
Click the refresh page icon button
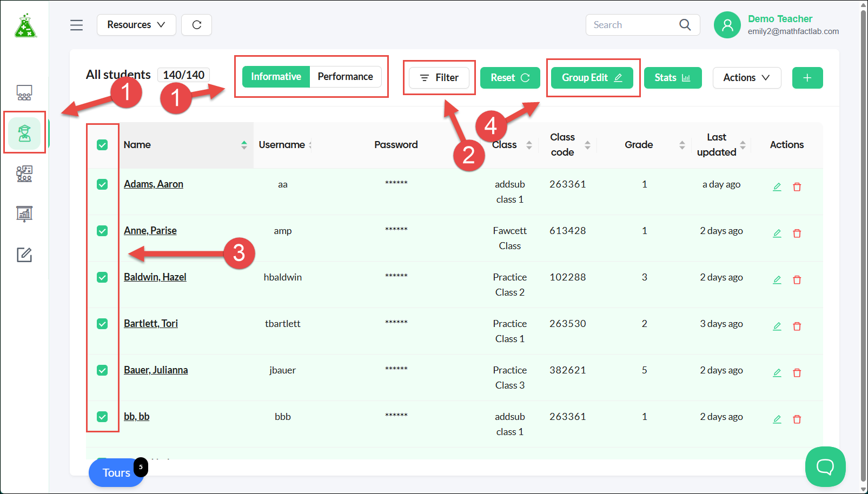pyautogui.click(x=197, y=25)
